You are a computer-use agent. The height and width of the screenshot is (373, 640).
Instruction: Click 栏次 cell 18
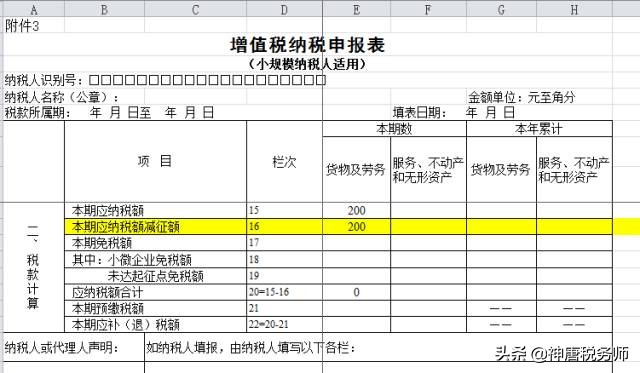tap(284, 260)
